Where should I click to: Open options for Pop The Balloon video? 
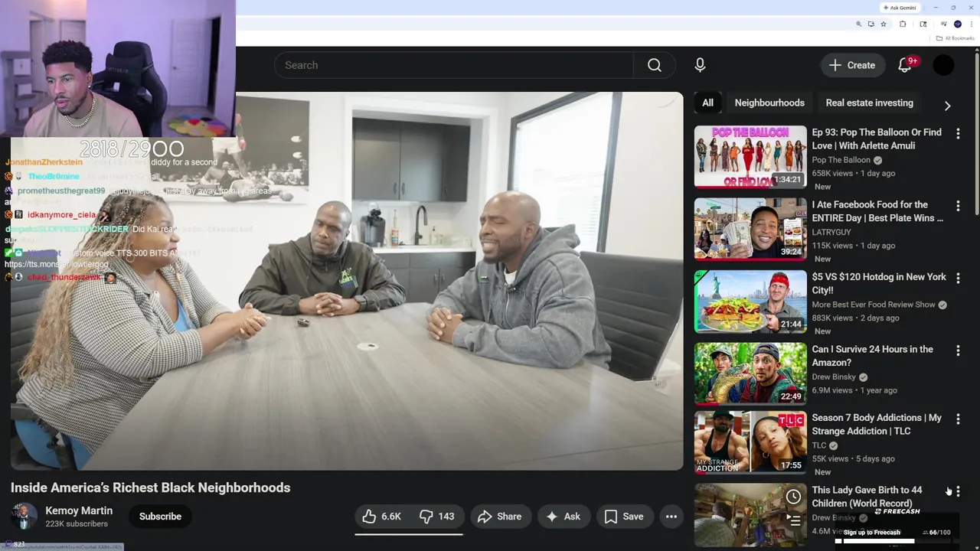coord(958,133)
